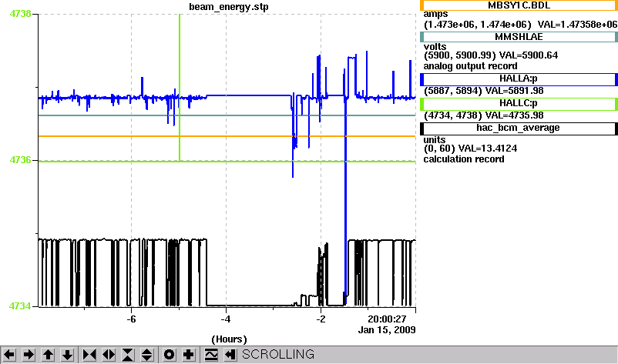Click the SCROLLING status label
This screenshot has width=618, height=364.
(x=278, y=355)
